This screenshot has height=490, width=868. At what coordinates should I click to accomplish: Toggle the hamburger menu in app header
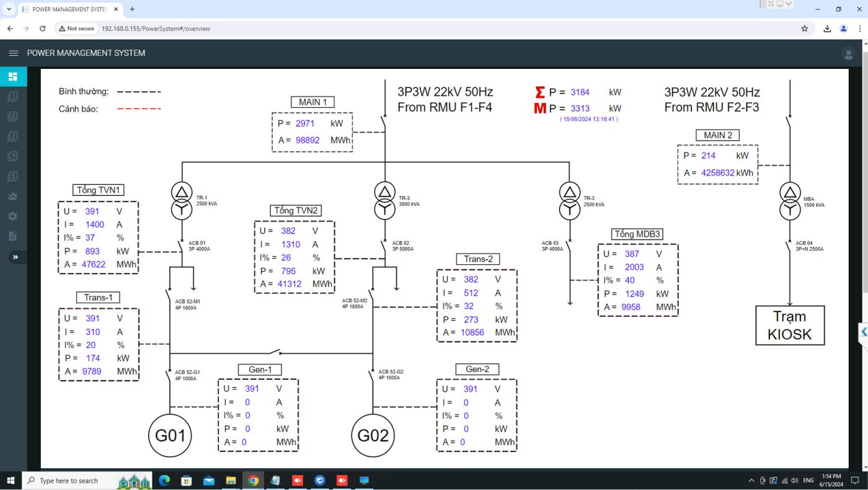(x=13, y=53)
